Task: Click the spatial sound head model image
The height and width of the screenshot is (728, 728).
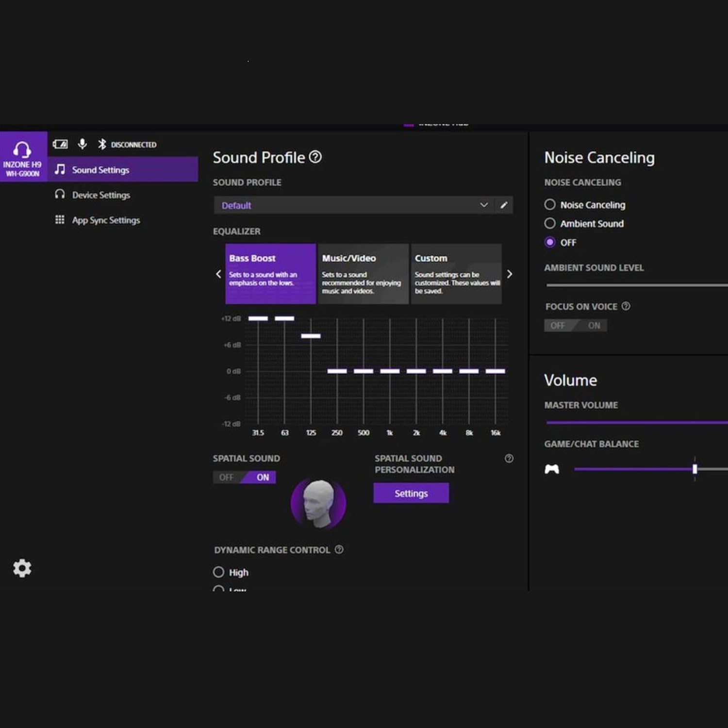Action: pos(318,503)
